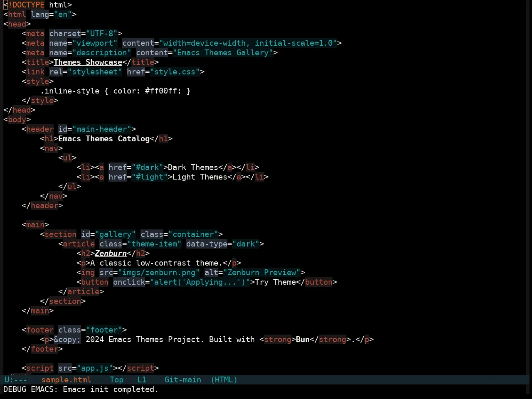
Task: Click the "Emacs Themes Gallery" content value
Action: tap(223, 53)
